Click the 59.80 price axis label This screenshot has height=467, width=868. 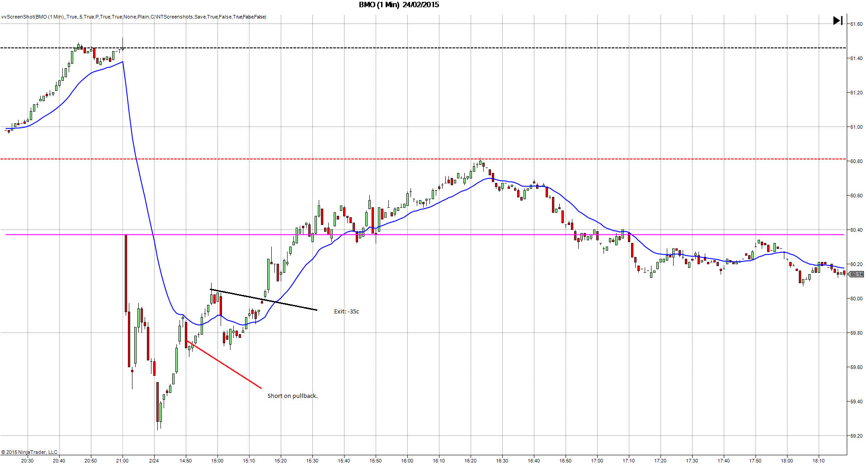(x=856, y=333)
